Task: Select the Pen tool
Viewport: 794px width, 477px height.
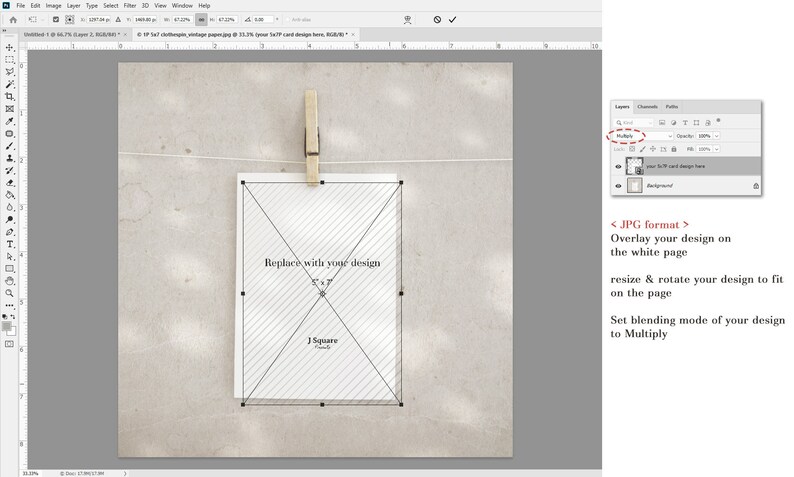Action: (10, 232)
